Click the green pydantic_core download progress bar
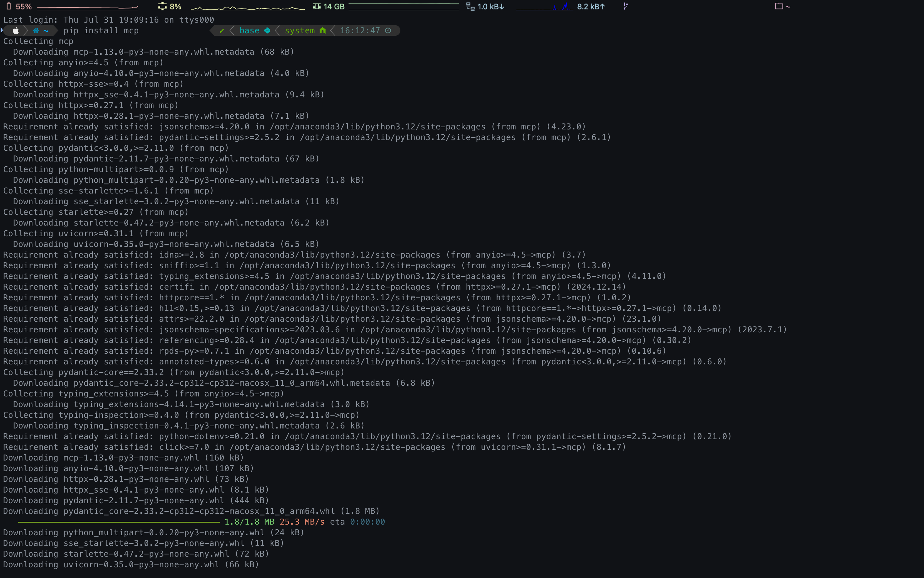Screen dimensions: 924x578 (118, 522)
